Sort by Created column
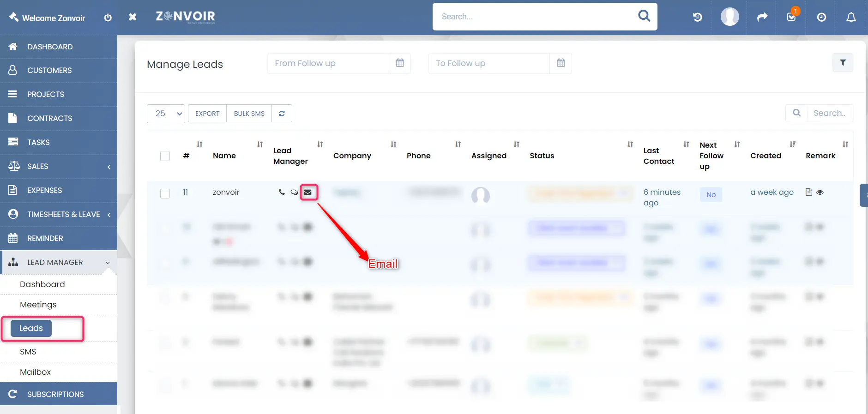Image resolution: width=868 pixels, height=414 pixels. [792, 144]
